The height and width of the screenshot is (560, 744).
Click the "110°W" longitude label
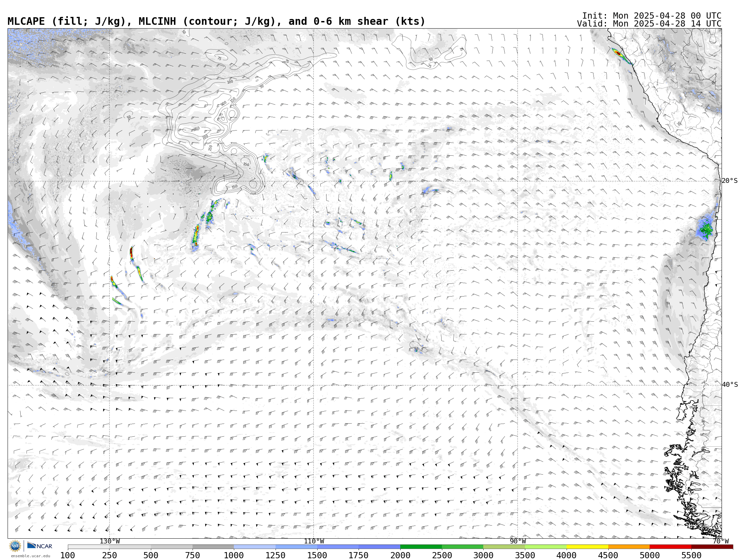[x=314, y=541]
